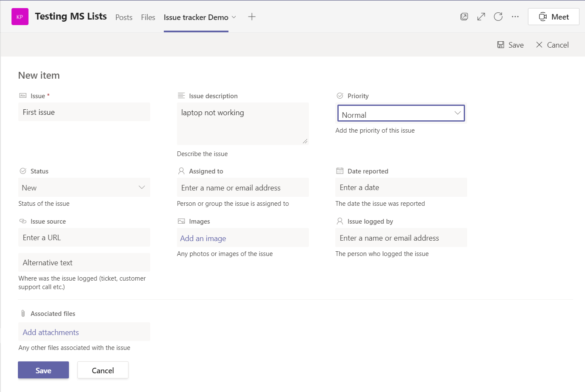Viewport: 585px width, 392px height.
Task: Click the bottom Cancel button
Action: click(103, 370)
